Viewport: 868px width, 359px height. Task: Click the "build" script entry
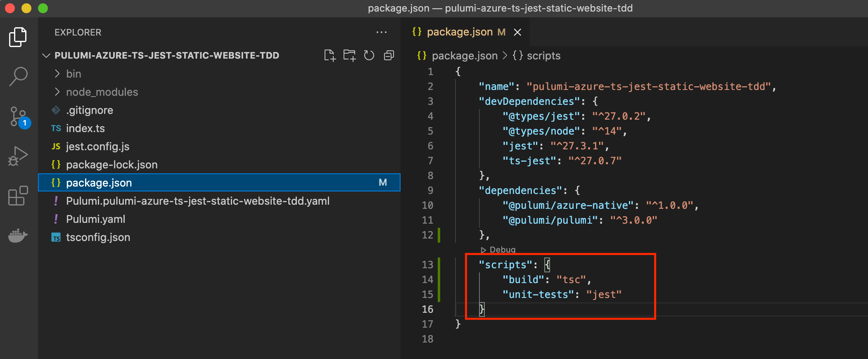tap(547, 280)
